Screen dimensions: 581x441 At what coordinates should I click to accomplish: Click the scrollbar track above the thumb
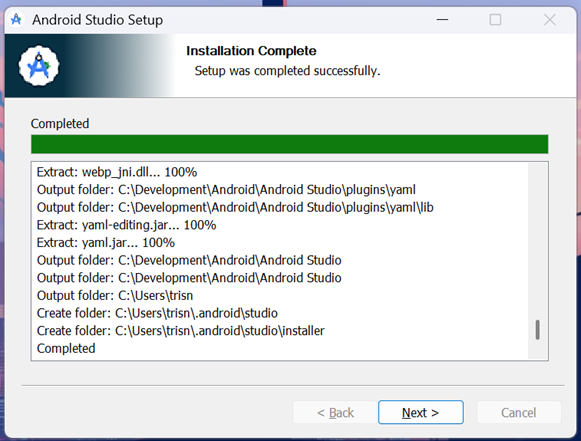pos(538,241)
